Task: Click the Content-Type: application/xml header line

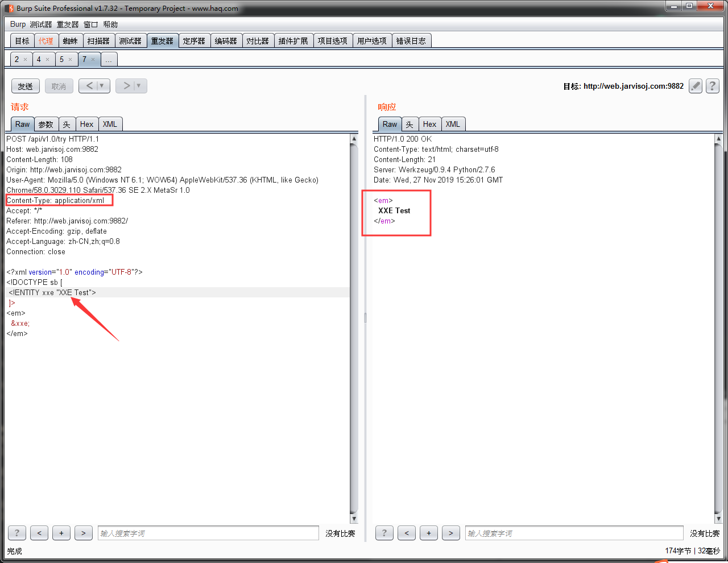Action: tap(55, 200)
